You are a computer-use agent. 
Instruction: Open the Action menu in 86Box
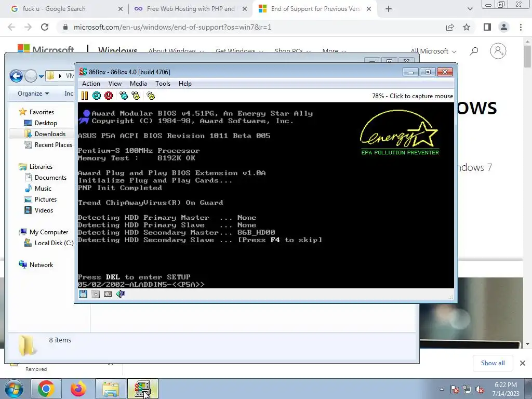(x=91, y=84)
